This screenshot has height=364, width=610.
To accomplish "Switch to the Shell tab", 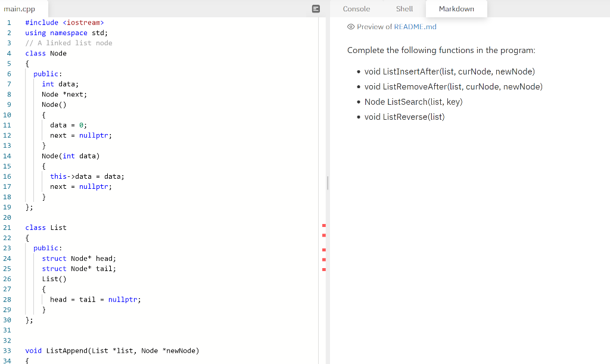I will click(404, 9).
